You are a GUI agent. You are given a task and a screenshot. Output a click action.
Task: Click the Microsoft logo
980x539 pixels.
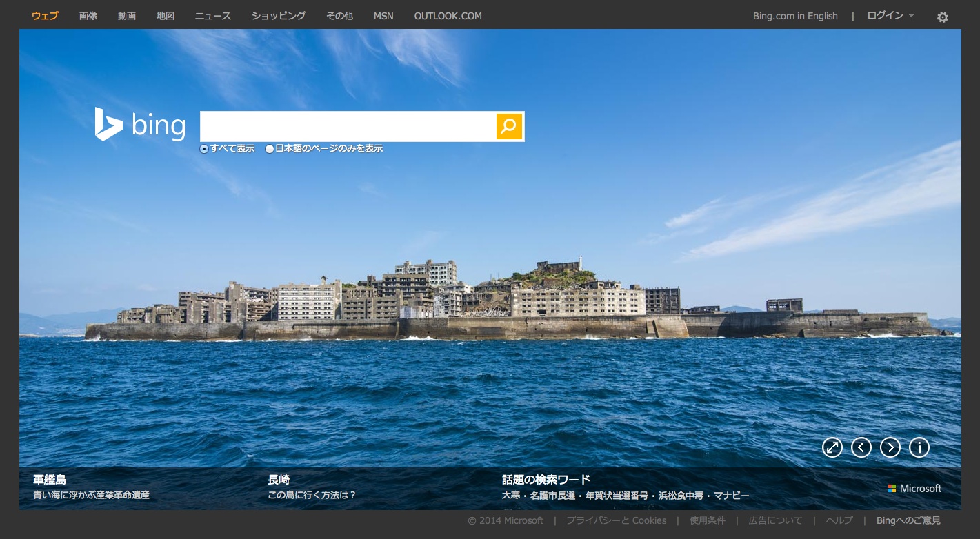tap(914, 488)
